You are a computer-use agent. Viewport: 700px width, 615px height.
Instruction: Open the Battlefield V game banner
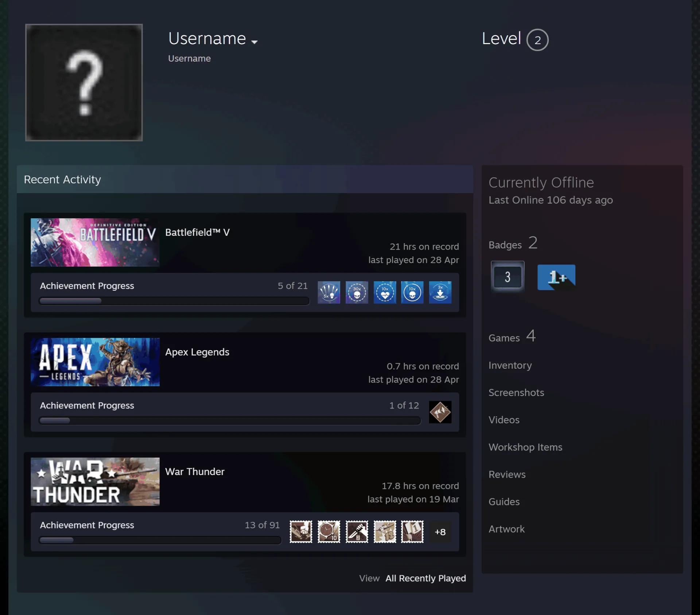[x=95, y=242]
